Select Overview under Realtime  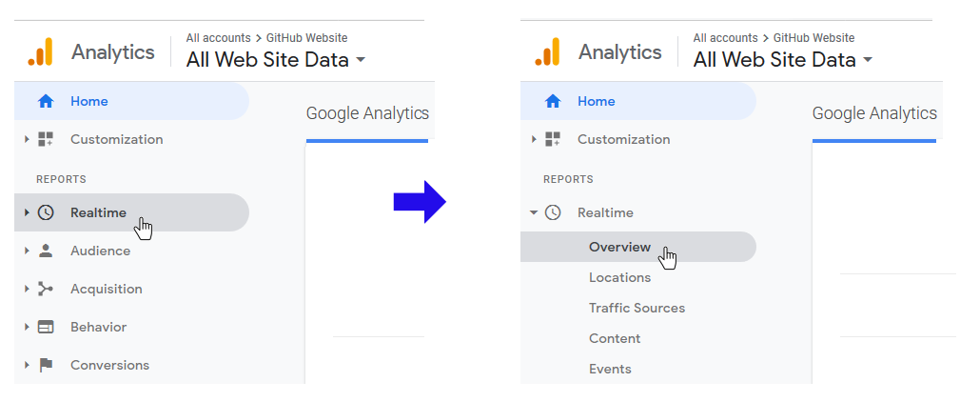pyautogui.click(x=619, y=247)
